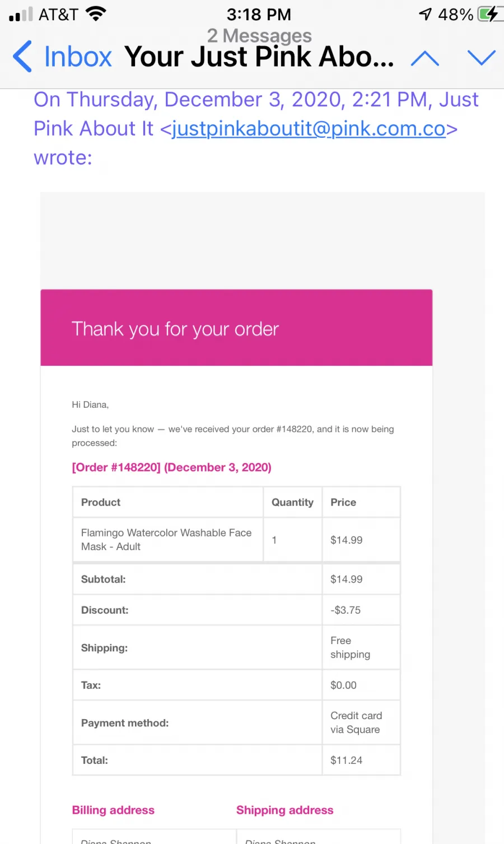The height and width of the screenshot is (844, 504).
Task: Open the justpinkaboutit@pink.com.co email link
Action: 309,129
